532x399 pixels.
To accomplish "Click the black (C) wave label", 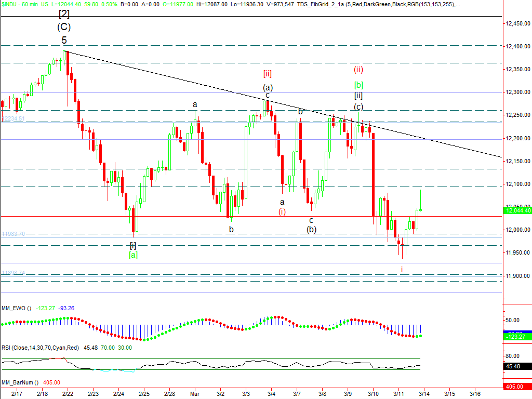I will tap(64, 27).
